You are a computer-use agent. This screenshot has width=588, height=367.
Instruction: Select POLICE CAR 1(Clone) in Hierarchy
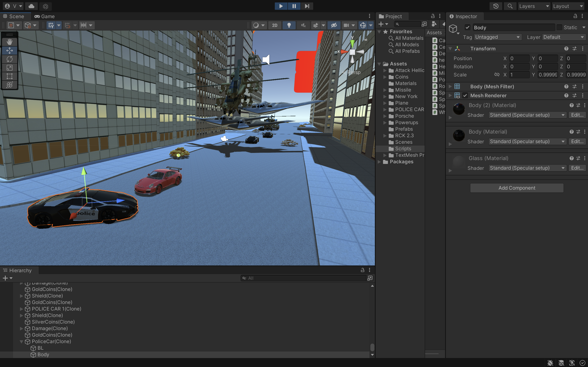click(56, 309)
